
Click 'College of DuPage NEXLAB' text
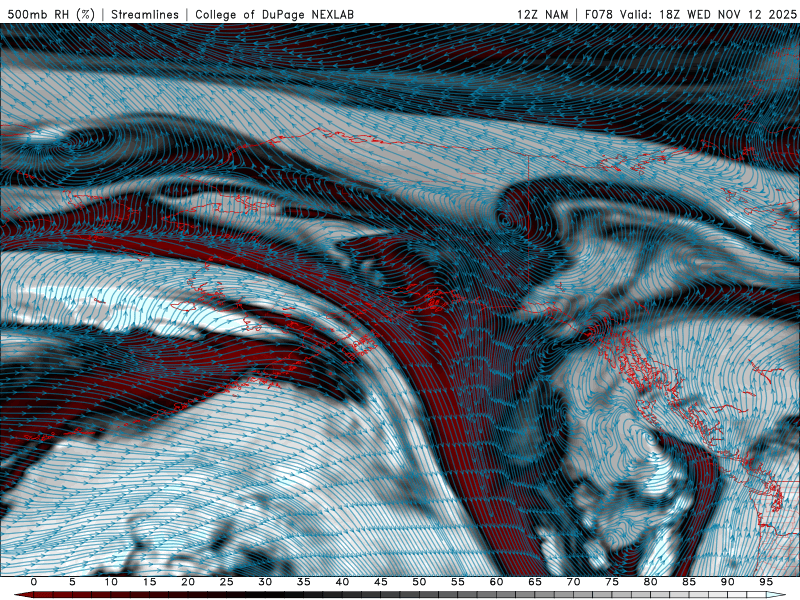274,14
